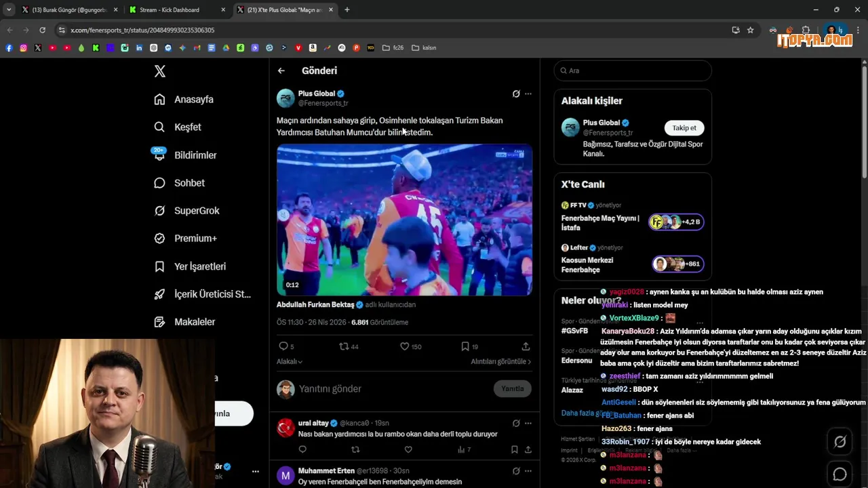Open İçerik Üreticisi Stüdyosu item
Screen dimensions: 868x488
coord(202,294)
